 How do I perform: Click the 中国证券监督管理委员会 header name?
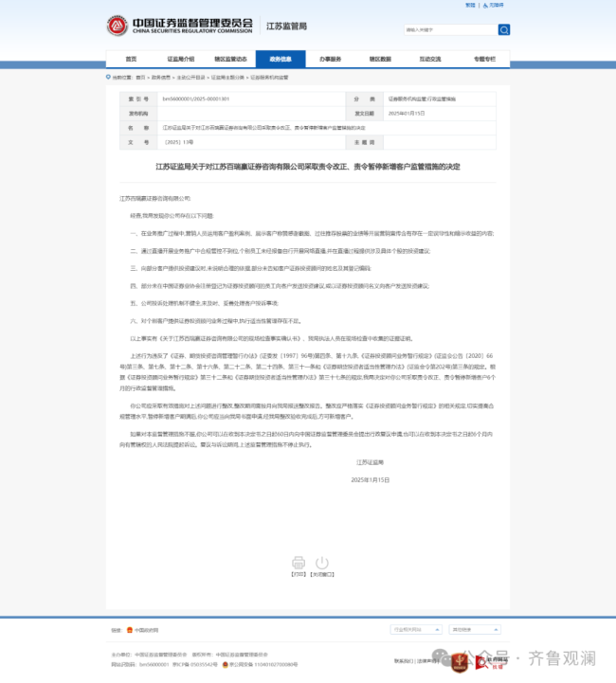[192, 23]
